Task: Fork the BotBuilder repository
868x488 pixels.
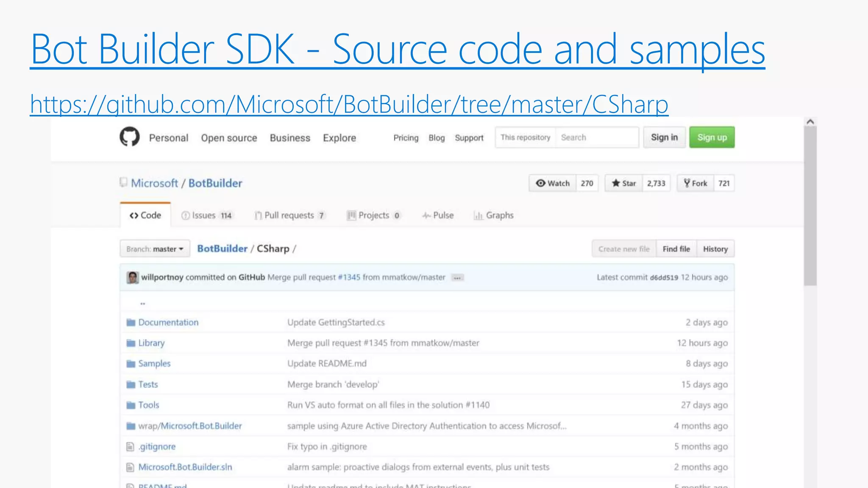Action: tap(696, 183)
